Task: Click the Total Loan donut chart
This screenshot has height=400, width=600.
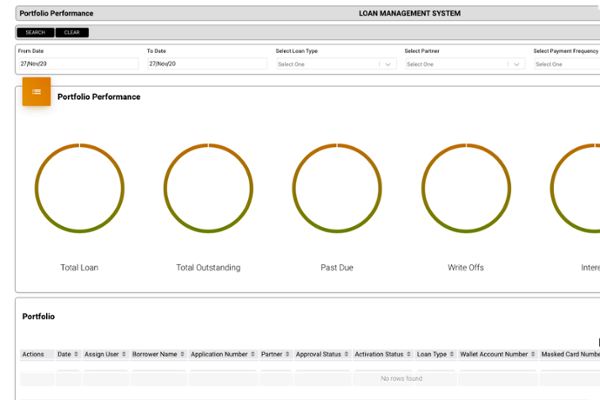Action: (80, 188)
